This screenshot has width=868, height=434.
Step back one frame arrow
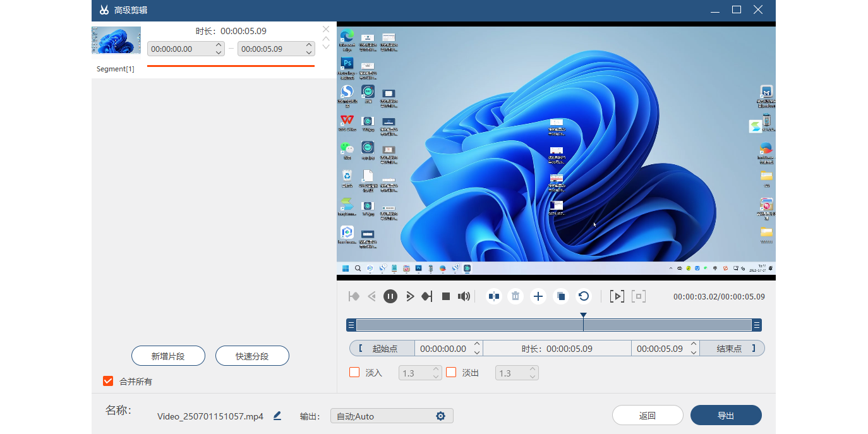[372, 296]
